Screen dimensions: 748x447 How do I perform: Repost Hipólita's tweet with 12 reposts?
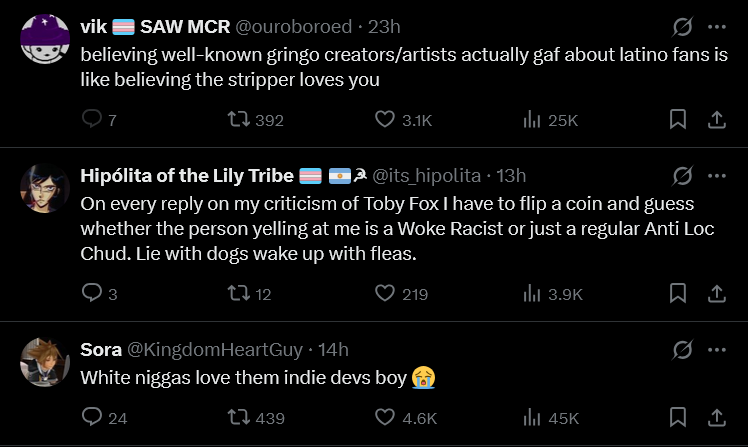240,294
